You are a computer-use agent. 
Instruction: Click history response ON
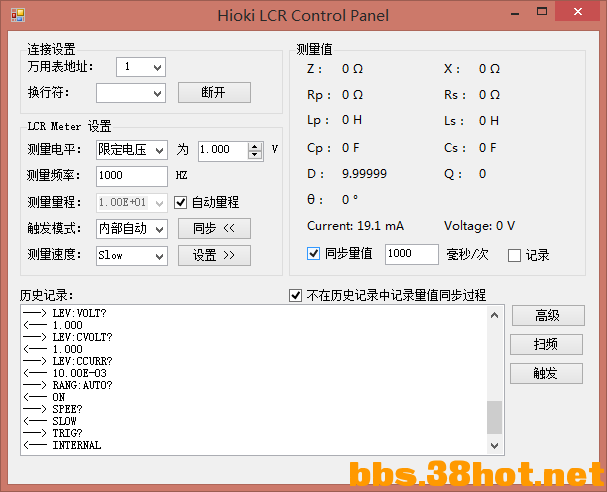click(x=59, y=397)
